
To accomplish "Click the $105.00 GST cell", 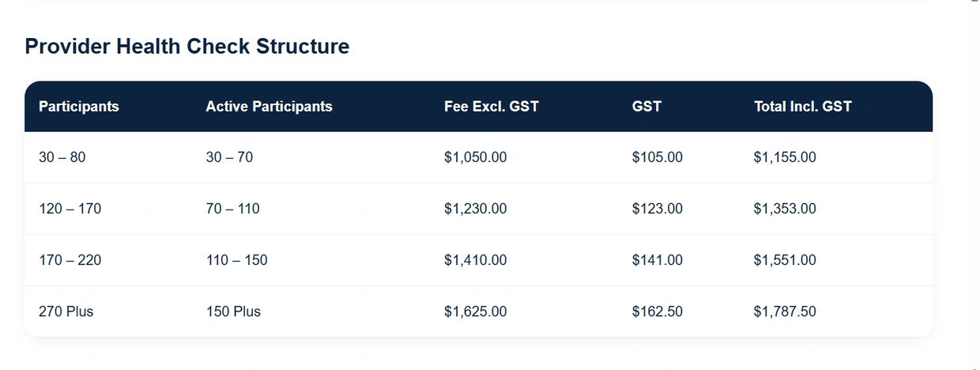I will (658, 157).
